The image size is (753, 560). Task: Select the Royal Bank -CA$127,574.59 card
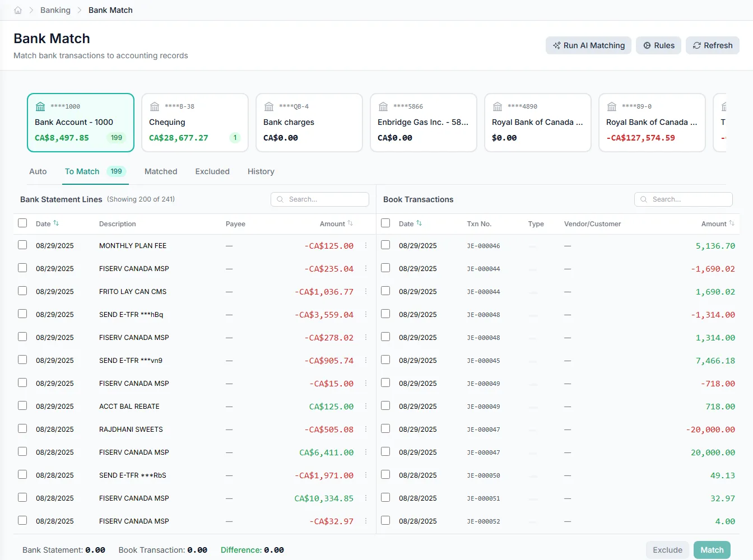point(652,123)
